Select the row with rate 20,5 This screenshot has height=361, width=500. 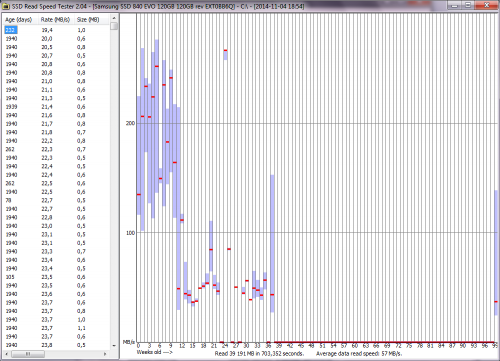pos(56,47)
